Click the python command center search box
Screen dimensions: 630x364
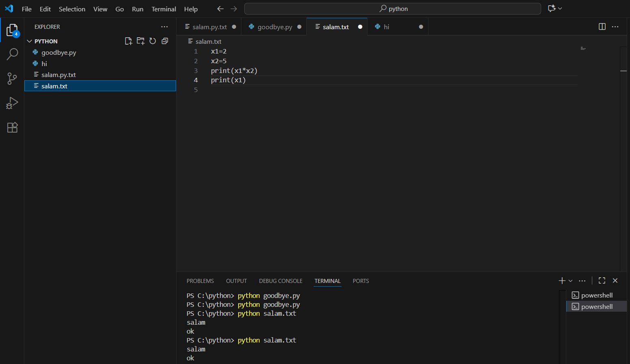(392, 9)
